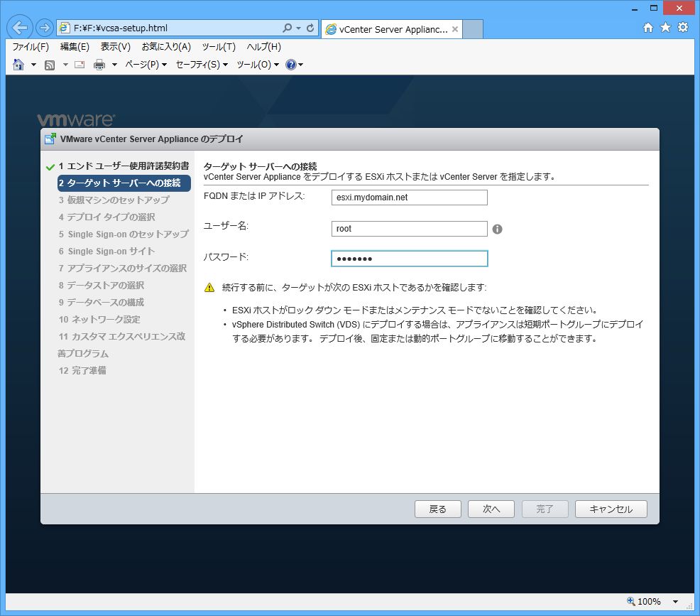Viewport: 700px width, 616px height.
Task: Select step 7 アプライアンスのサイズの選択
Action: 123,268
